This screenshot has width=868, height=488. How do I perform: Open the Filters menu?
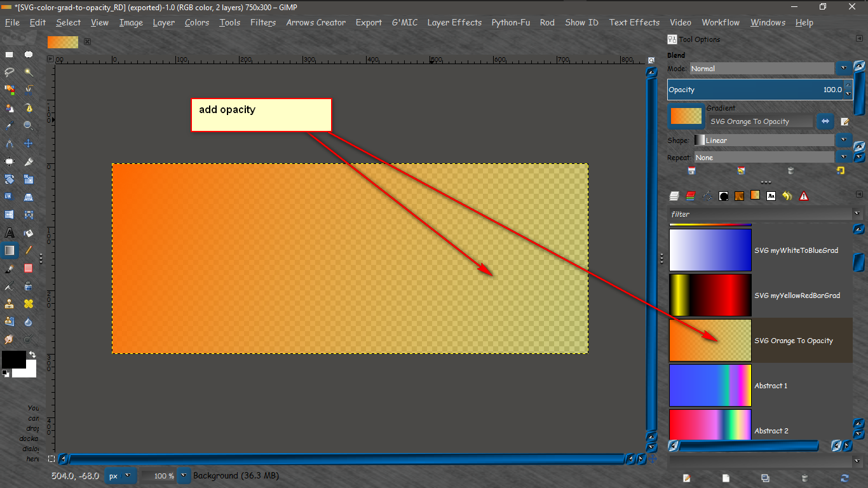263,22
